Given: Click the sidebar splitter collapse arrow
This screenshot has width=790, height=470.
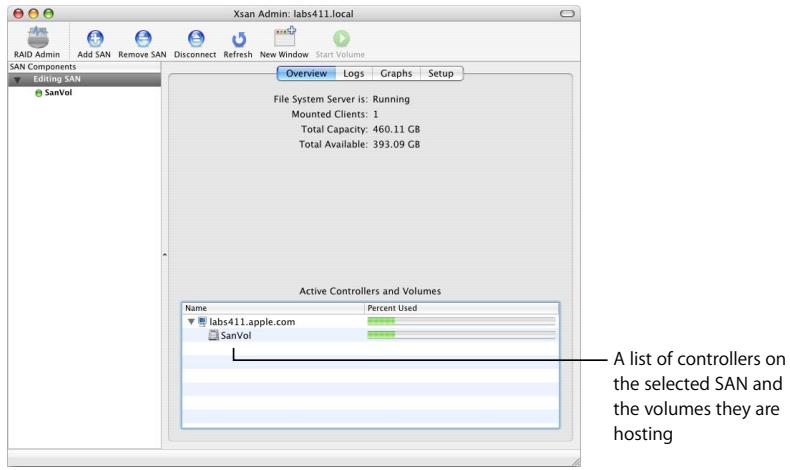Looking at the screenshot, I should (x=165, y=255).
